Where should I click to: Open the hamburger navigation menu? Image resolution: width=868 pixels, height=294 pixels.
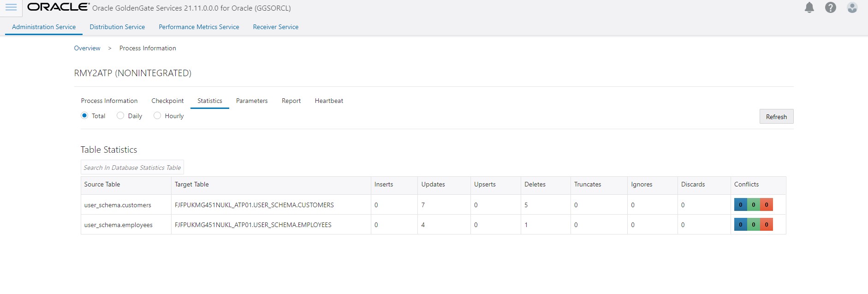11,7
